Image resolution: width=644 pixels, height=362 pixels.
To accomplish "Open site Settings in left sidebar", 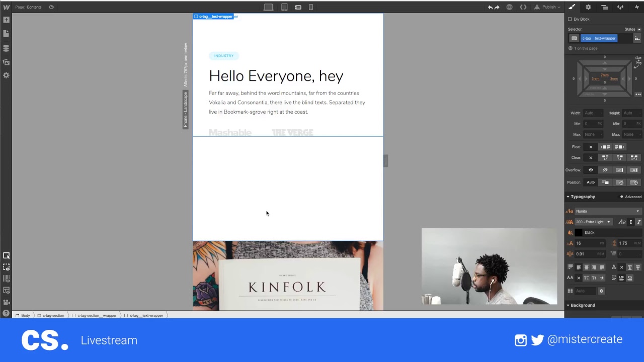I will click(6, 75).
